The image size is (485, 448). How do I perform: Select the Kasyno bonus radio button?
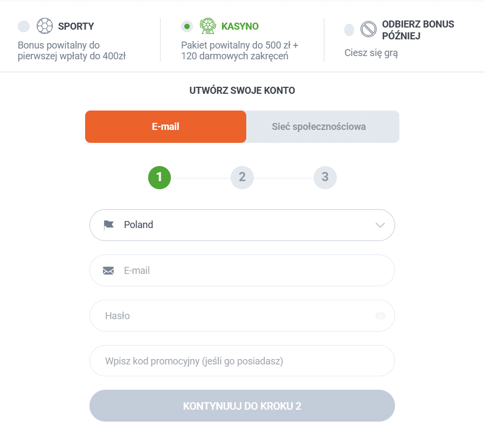(187, 26)
